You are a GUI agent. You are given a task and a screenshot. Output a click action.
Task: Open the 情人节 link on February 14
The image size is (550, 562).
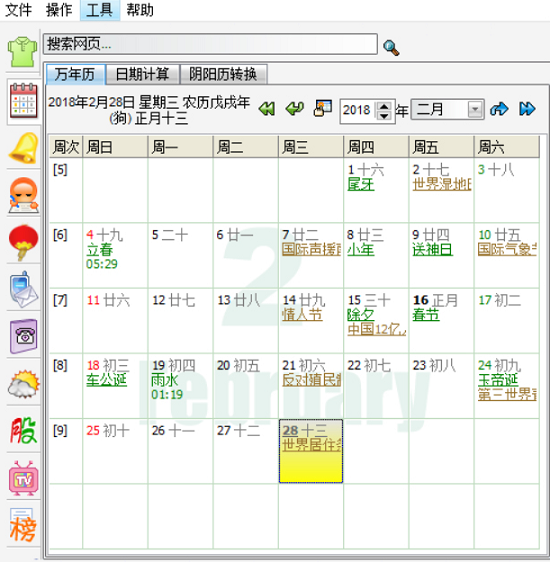pos(302,315)
